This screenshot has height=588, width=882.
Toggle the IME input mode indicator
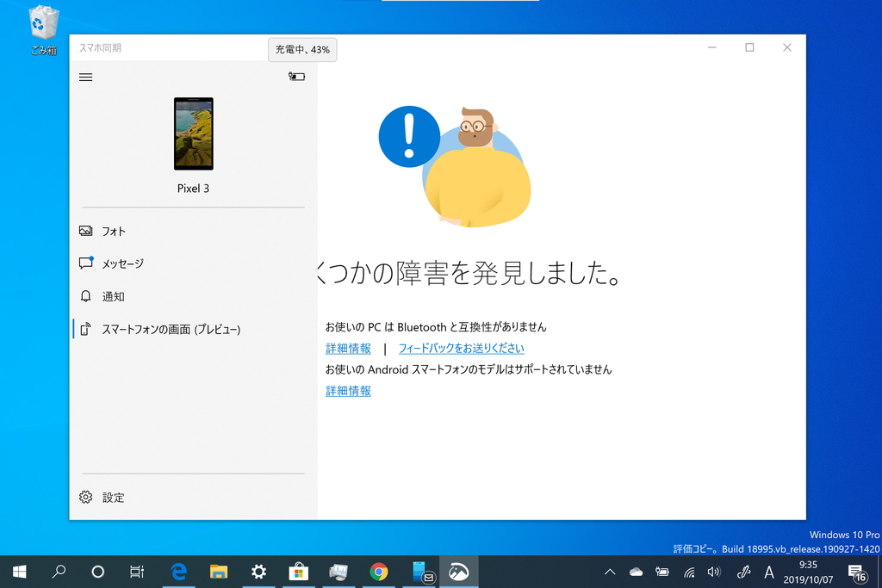[768, 572]
